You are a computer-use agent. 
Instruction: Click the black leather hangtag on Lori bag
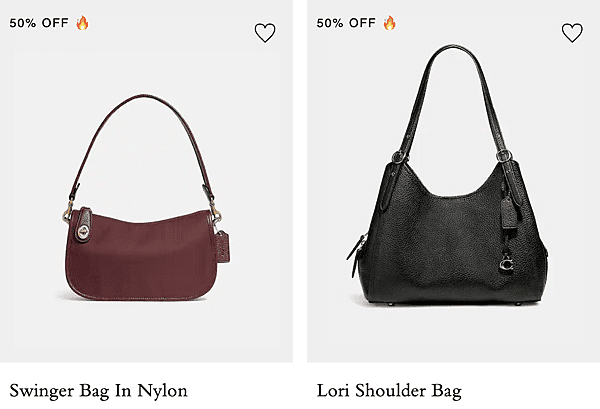[x=508, y=213]
